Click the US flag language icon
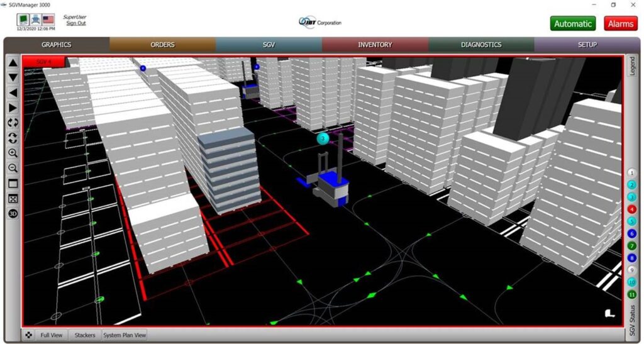 click(48, 19)
